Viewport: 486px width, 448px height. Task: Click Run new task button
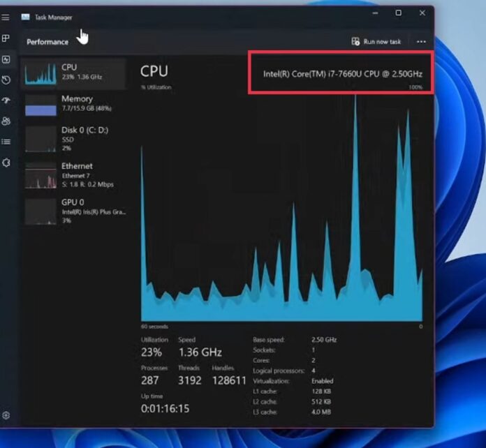click(x=376, y=42)
